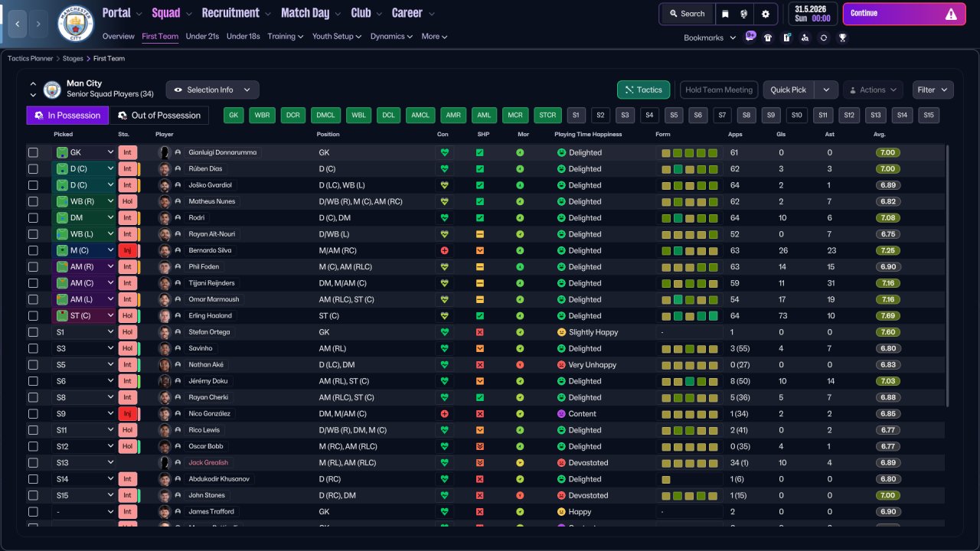
Task: Click the Avg. column header
Action: click(879, 135)
